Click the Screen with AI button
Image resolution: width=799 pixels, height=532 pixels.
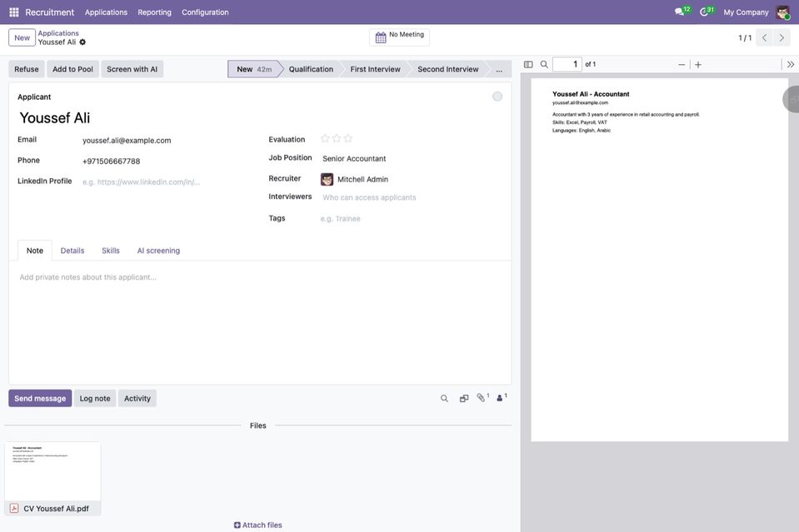click(x=132, y=69)
